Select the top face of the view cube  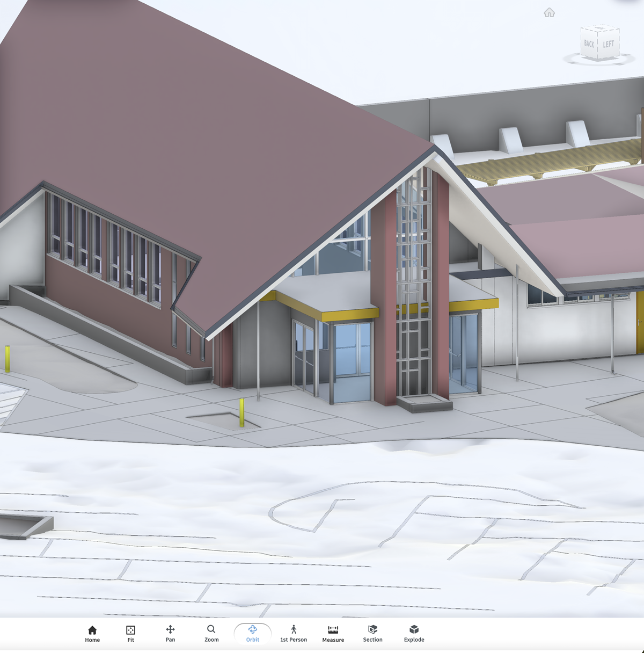600,29
